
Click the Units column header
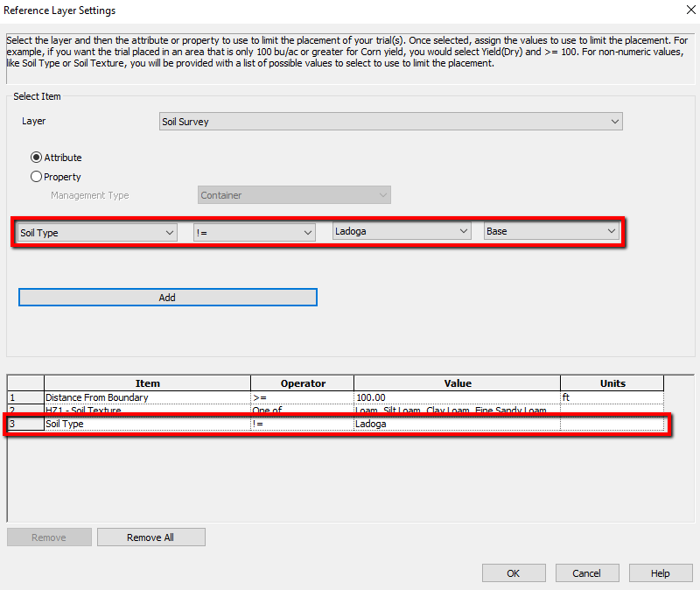coord(612,383)
